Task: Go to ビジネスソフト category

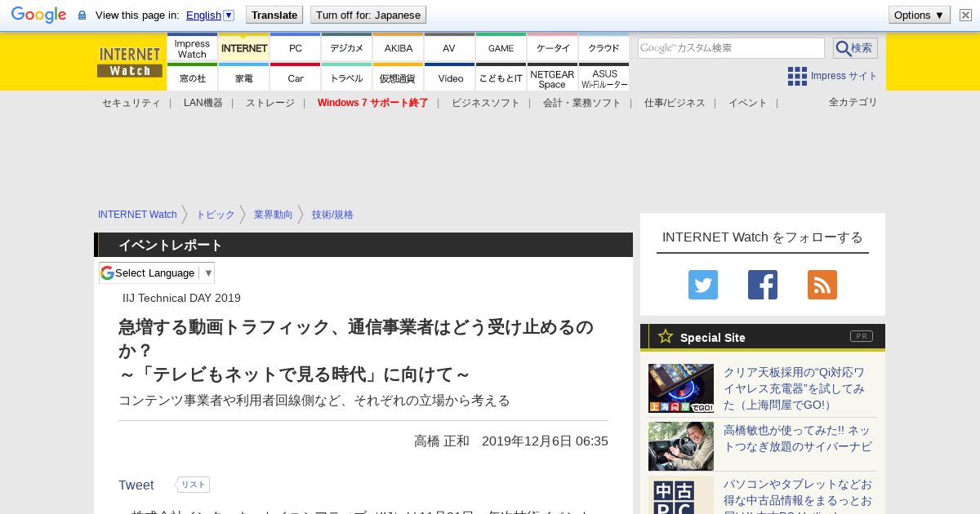Action: point(486,103)
